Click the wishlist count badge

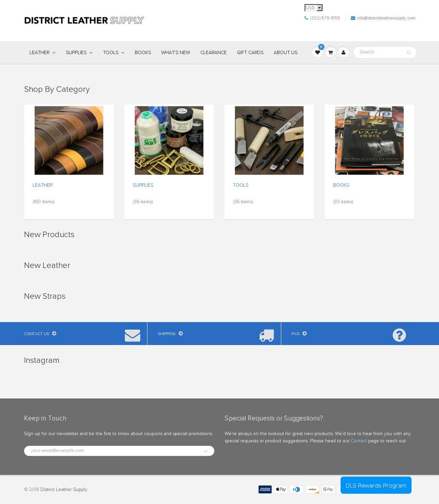coord(321,47)
